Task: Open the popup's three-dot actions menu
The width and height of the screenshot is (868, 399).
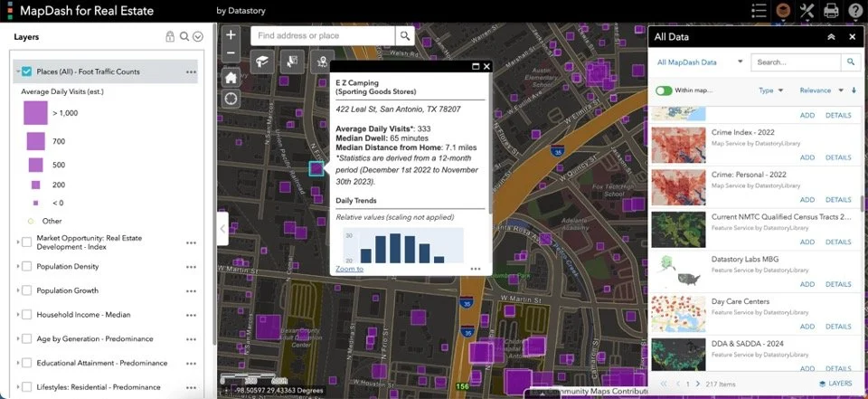Action: tap(476, 269)
